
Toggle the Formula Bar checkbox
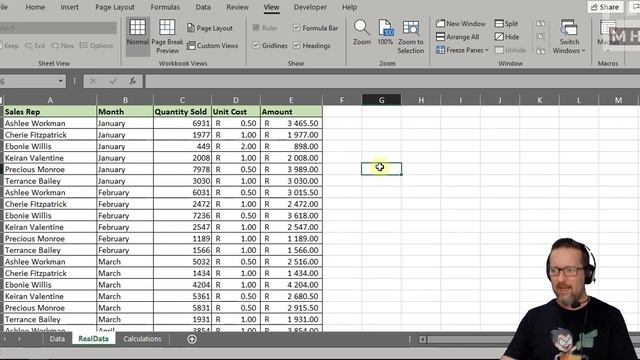point(297,28)
